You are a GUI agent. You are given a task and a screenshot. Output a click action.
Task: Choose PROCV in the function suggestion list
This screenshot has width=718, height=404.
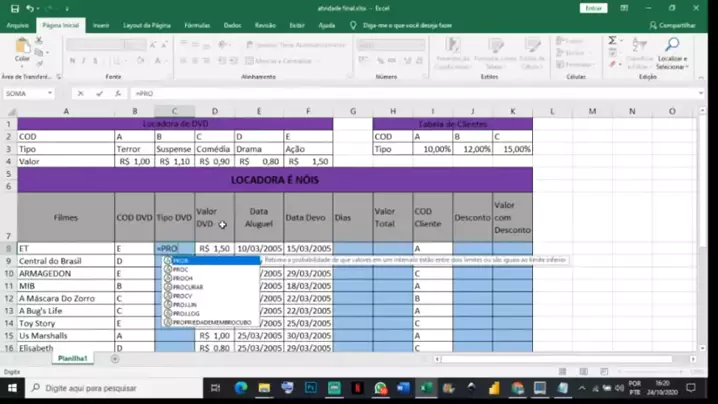coord(182,296)
